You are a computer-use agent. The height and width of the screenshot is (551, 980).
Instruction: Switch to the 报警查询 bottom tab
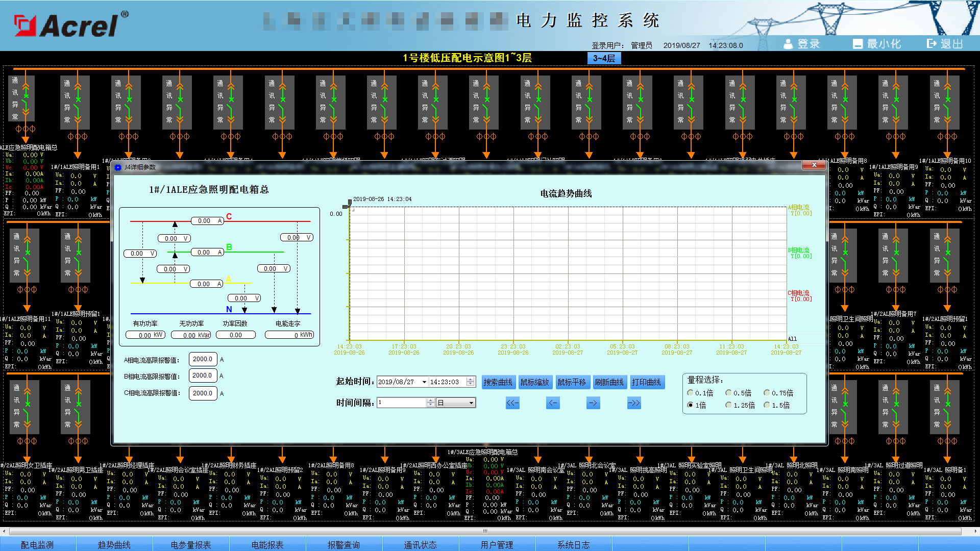[344, 544]
